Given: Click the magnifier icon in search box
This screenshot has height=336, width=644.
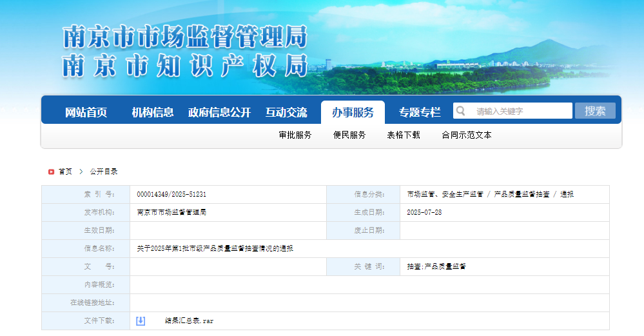Looking at the screenshot, I should coord(461,111).
